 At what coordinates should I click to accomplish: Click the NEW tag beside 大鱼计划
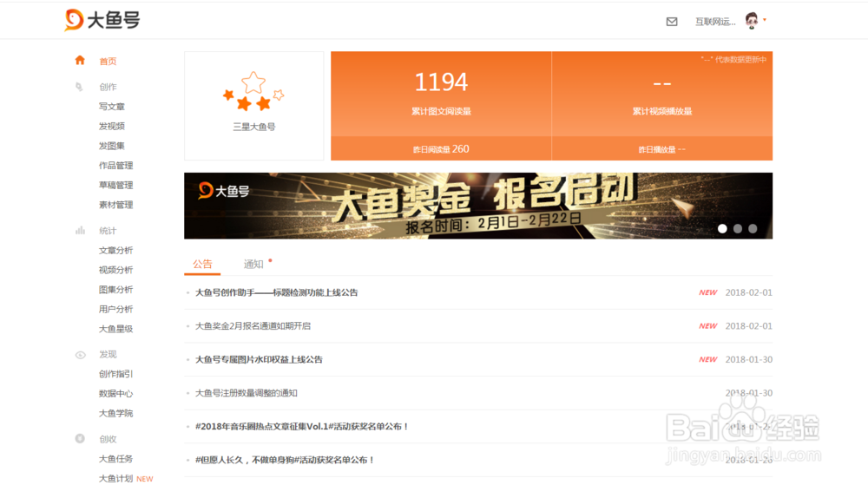point(144,479)
